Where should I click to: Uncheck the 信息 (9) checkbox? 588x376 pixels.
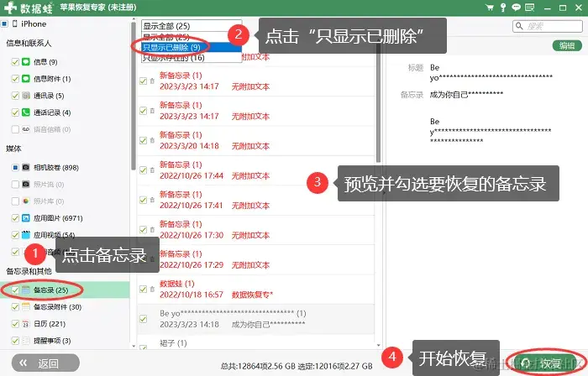(15, 62)
